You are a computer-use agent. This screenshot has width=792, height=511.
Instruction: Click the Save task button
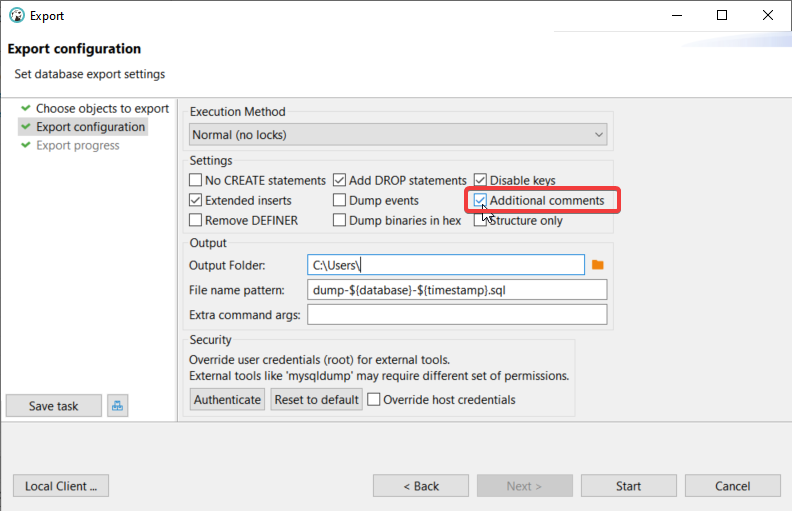54,405
